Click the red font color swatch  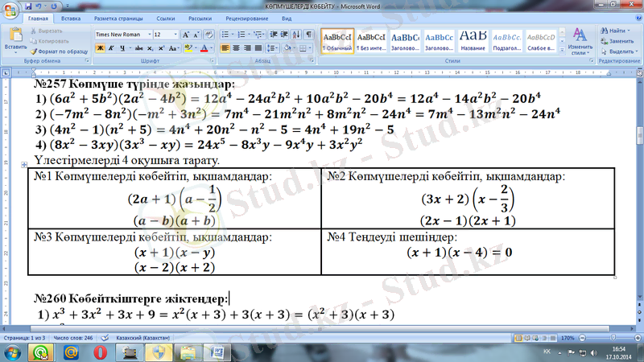204,48
